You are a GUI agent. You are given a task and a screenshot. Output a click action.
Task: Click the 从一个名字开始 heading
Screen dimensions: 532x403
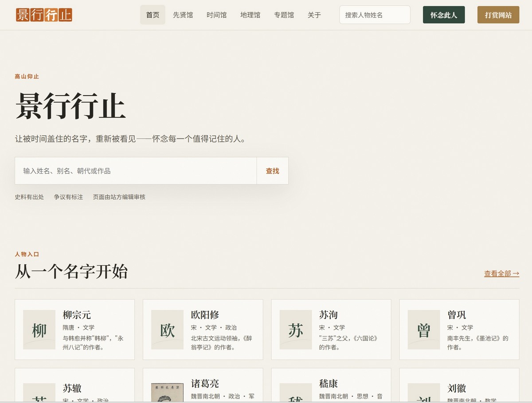click(71, 271)
